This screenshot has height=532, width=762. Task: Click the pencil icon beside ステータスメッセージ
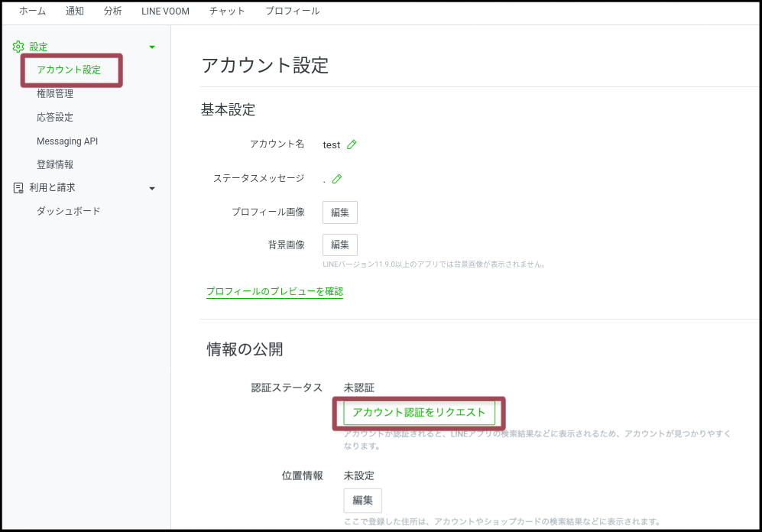(x=338, y=178)
